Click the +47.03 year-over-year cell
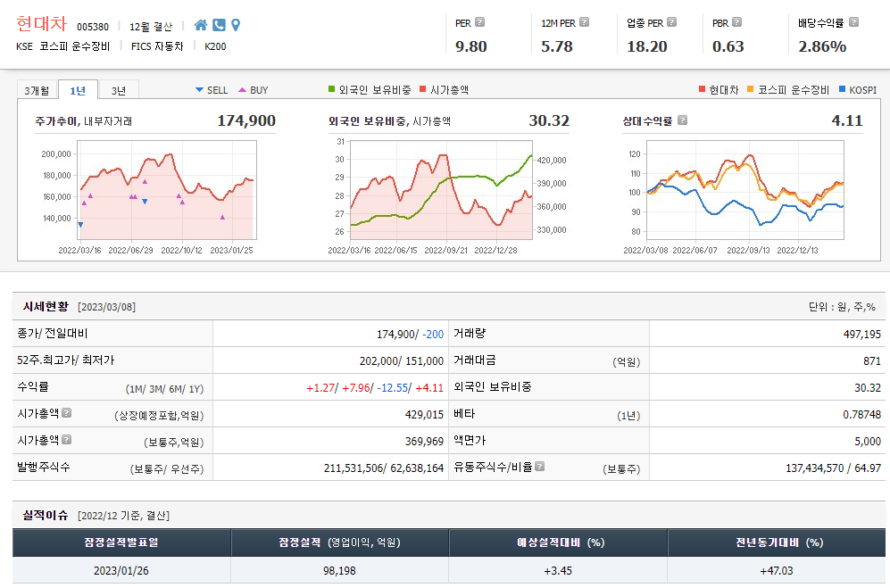Viewport: 890px width, 588px height. coord(777,570)
